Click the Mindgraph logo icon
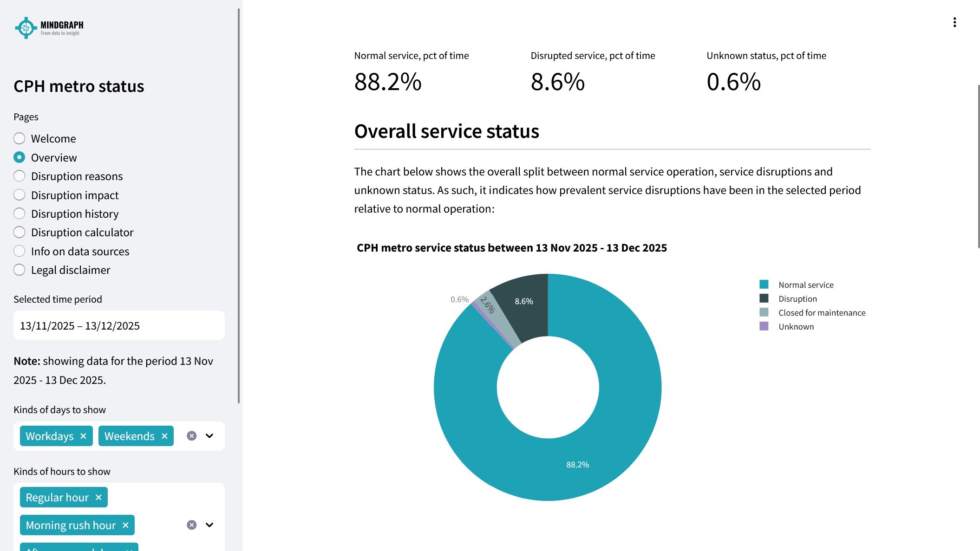This screenshot has height=551, width=980. pos(26,28)
